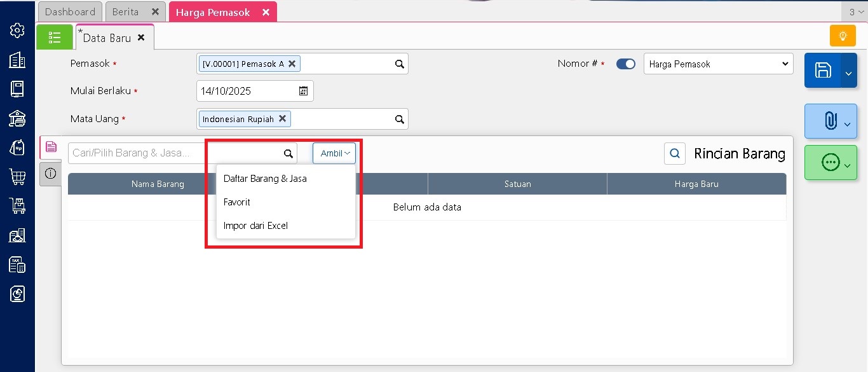
Task: Remove the Indonesian Rupiah currency tag
Action: click(283, 118)
